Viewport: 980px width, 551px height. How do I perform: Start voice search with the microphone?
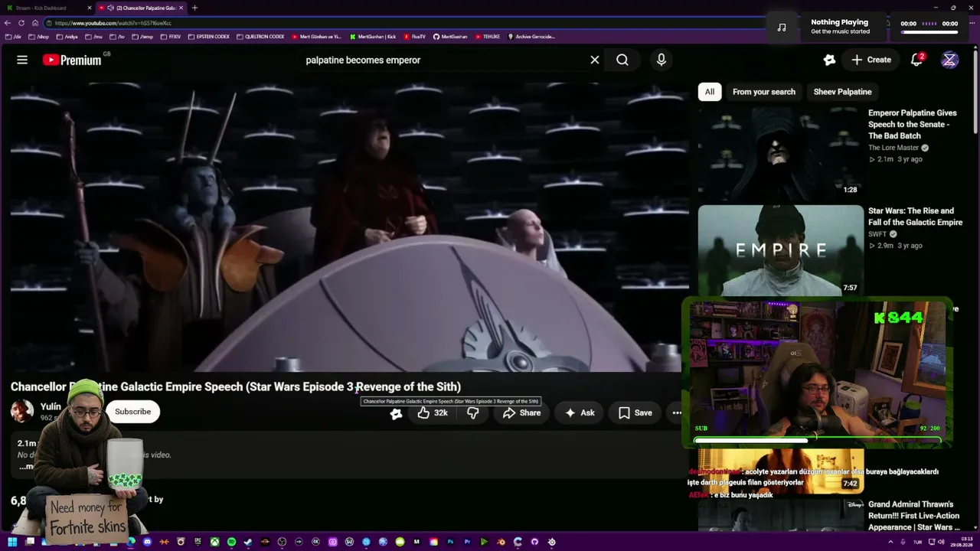661,60
